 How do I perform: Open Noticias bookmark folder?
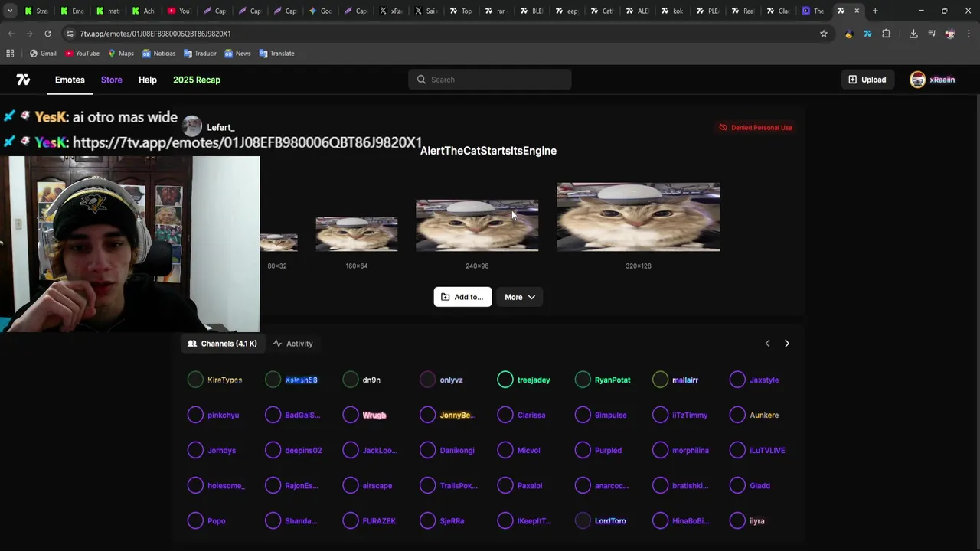point(158,54)
